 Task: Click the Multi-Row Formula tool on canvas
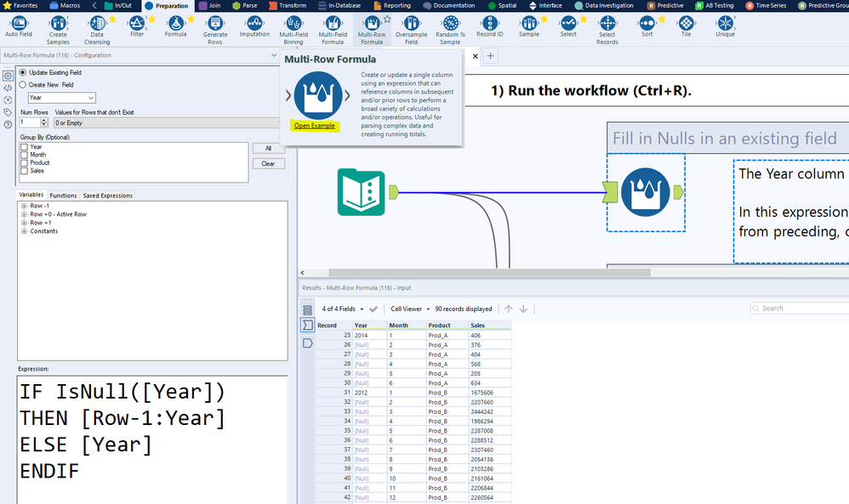click(646, 192)
